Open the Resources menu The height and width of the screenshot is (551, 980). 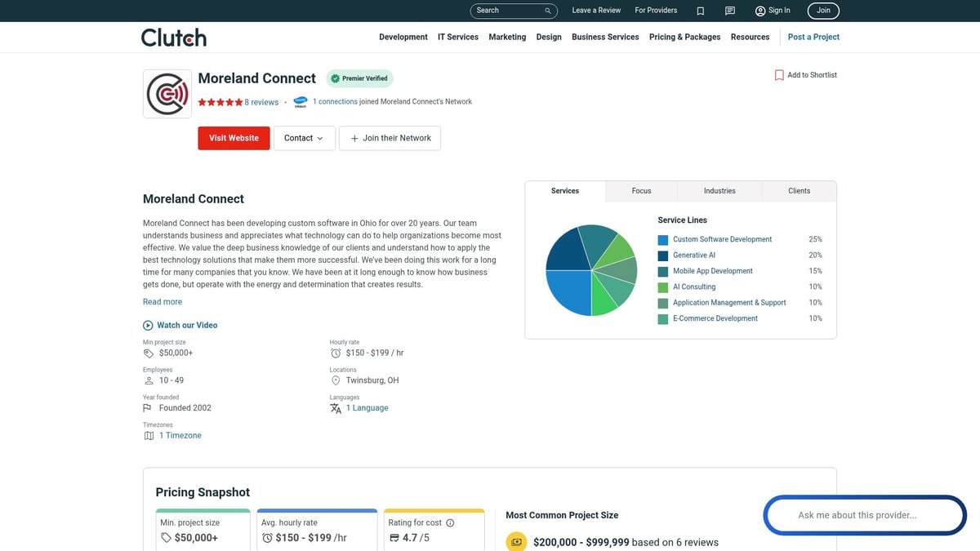750,37
